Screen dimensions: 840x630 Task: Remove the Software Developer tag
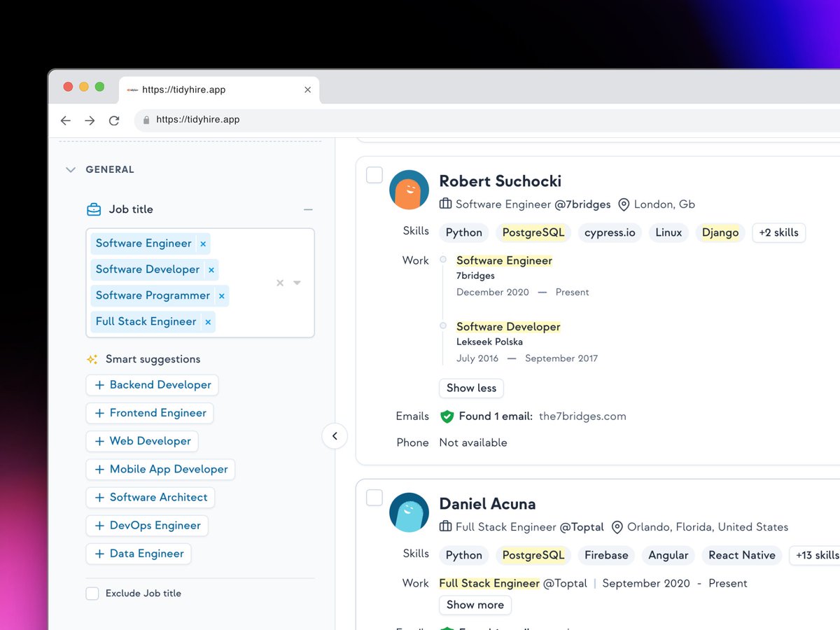point(211,269)
